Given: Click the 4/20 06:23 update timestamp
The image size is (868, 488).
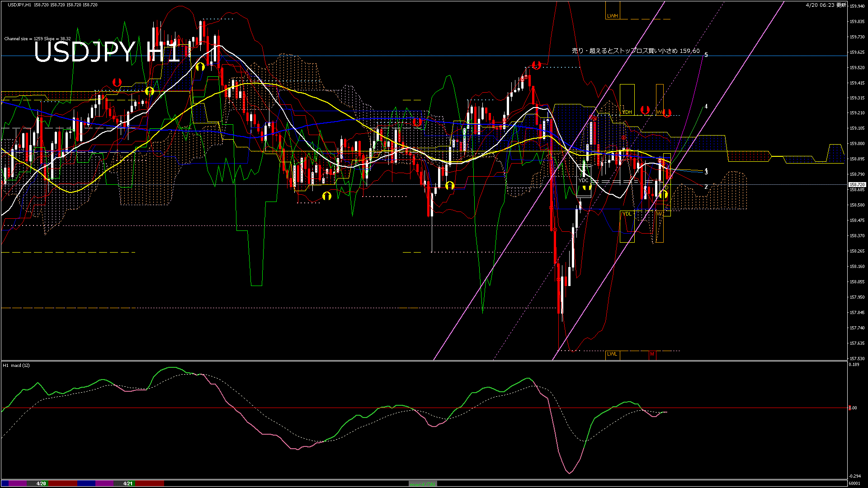Looking at the screenshot, I should pos(826,5).
